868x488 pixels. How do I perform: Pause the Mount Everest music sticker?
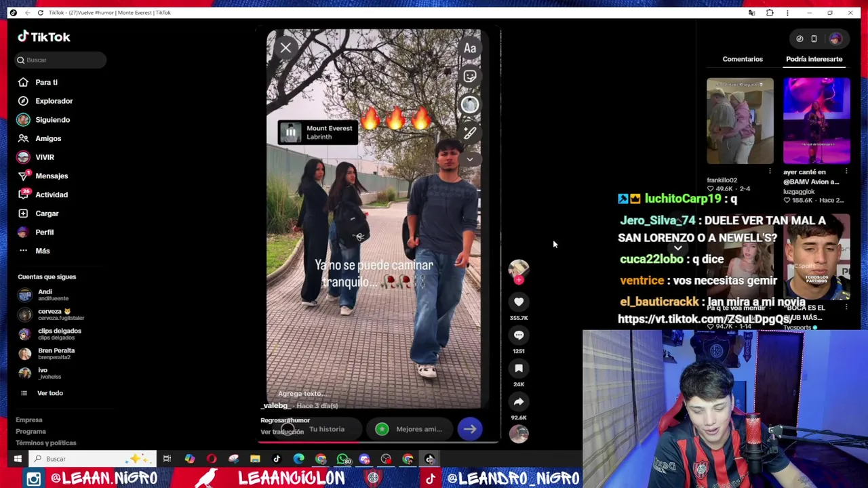(x=291, y=132)
